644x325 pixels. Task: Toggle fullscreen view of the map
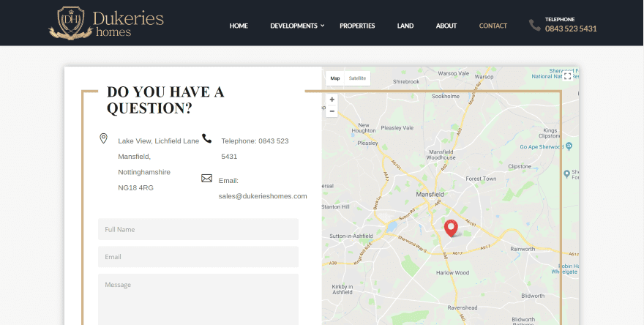[567, 76]
